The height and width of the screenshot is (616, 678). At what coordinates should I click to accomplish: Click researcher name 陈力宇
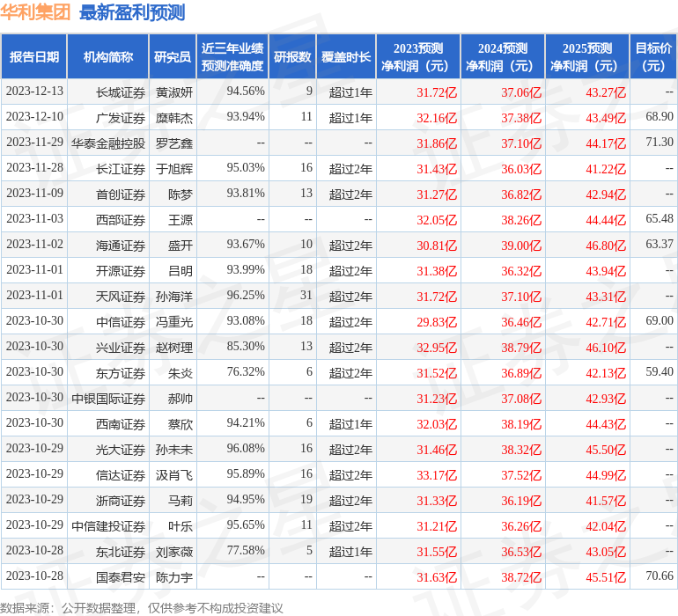(x=174, y=576)
